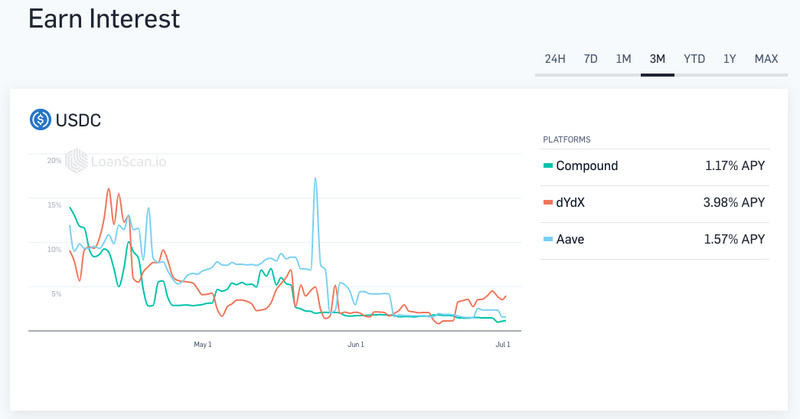Toggle the Aave platform series
The image size is (800, 419).
[570, 240]
